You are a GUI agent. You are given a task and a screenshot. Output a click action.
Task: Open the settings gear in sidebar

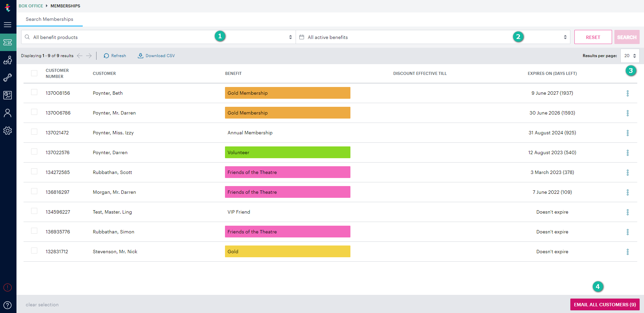pyautogui.click(x=7, y=131)
